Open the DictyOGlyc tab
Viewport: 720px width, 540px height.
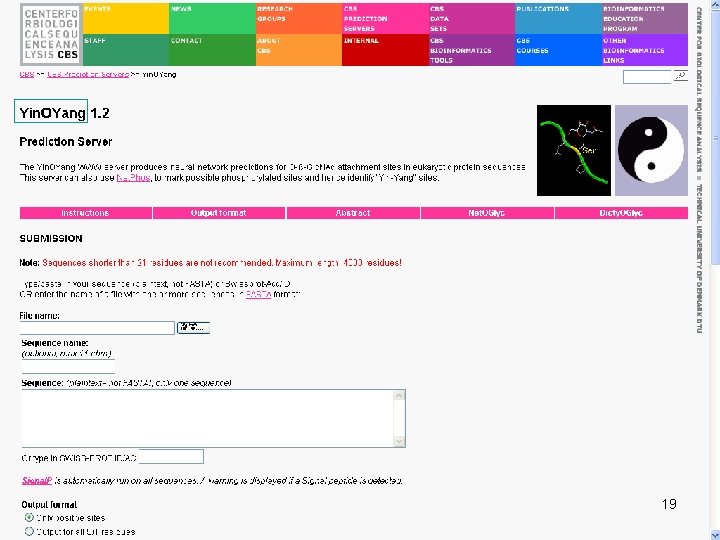pos(621,213)
